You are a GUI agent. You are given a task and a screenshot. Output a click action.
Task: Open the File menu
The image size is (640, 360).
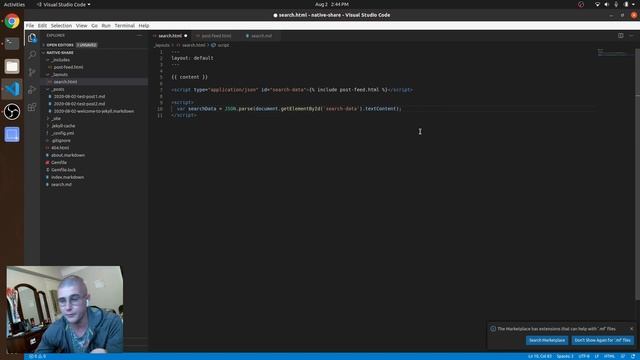click(30, 25)
